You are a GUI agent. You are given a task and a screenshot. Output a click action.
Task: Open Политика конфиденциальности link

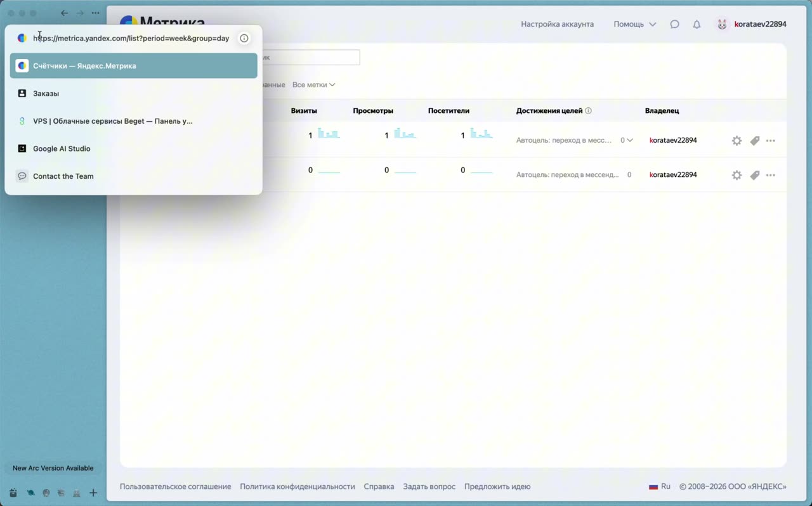tap(298, 486)
